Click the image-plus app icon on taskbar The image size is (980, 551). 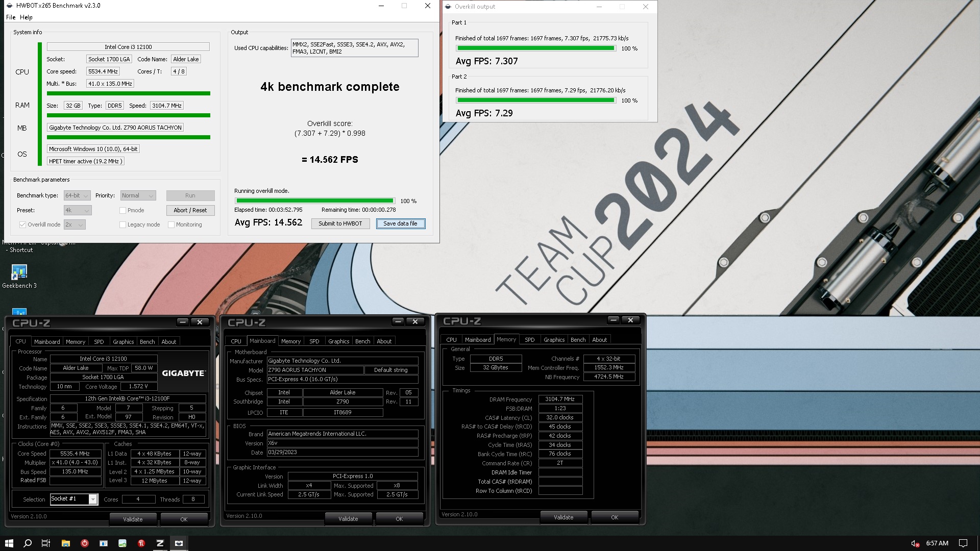(x=122, y=543)
